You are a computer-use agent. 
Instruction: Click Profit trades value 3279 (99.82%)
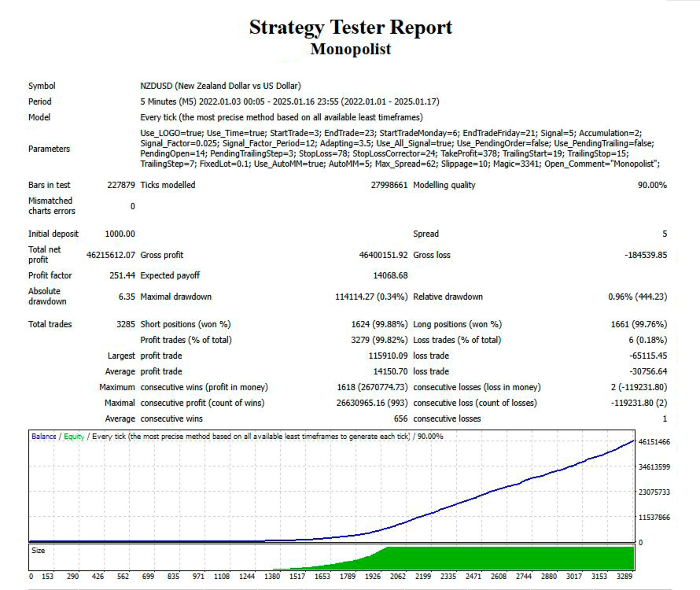click(x=379, y=340)
